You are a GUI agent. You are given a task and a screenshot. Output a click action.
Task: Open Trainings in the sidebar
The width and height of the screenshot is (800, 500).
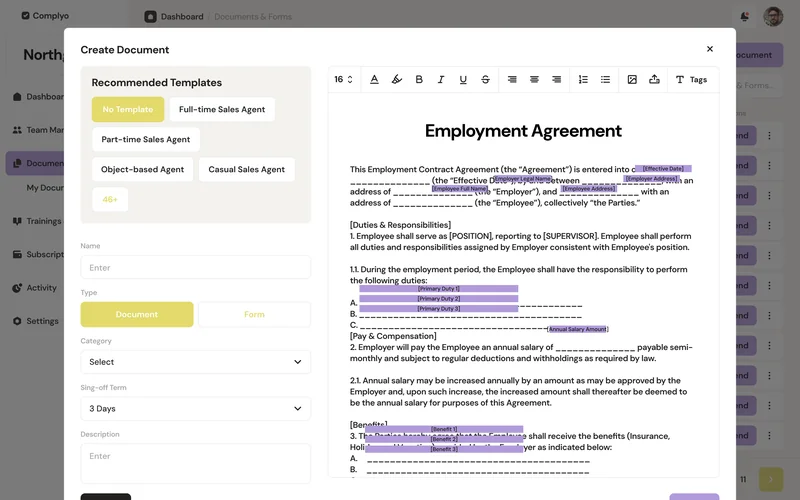(x=37, y=221)
